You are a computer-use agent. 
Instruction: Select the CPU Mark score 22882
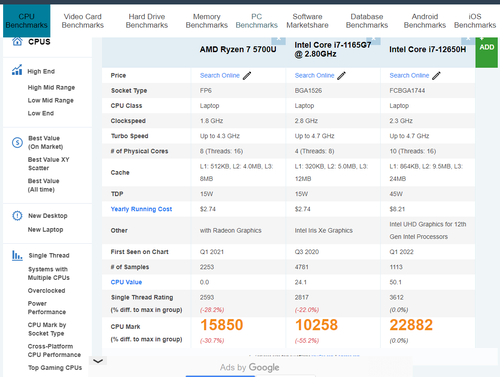click(411, 325)
